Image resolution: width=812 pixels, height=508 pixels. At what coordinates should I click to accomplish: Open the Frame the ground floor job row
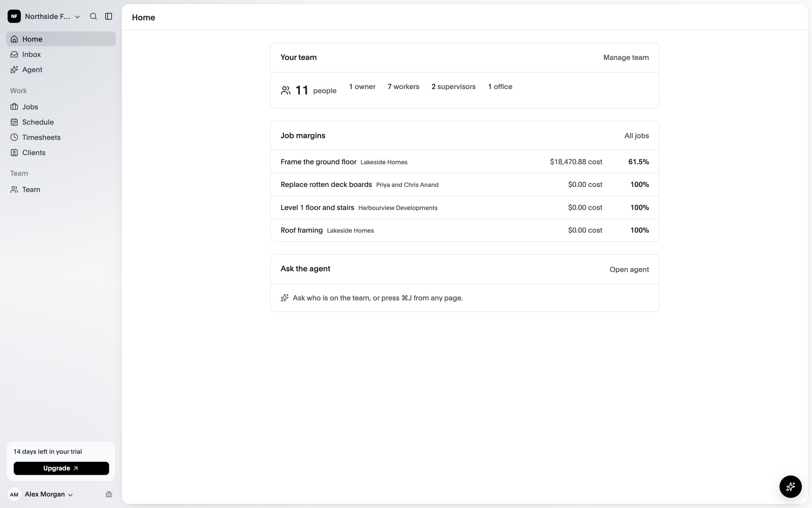tap(465, 162)
